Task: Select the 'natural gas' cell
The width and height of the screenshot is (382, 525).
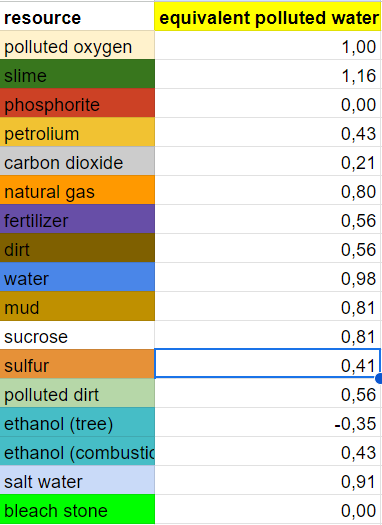Action: tap(77, 190)
